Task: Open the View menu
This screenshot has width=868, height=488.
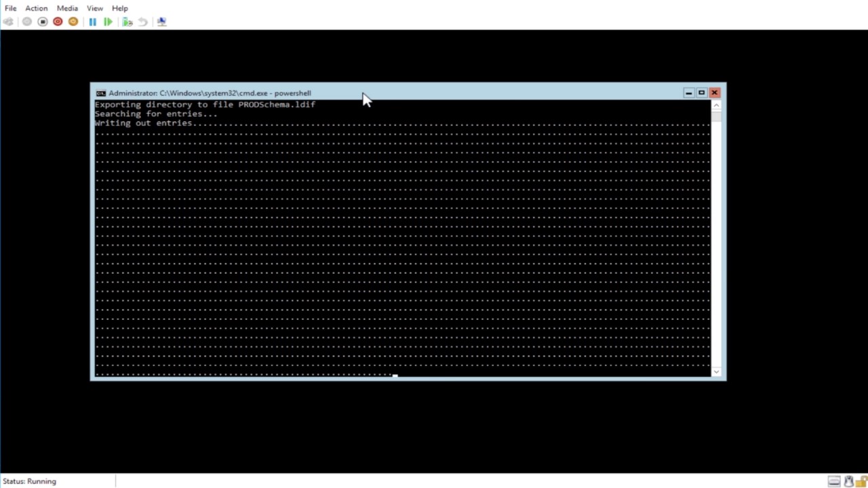Action: [95, 8]
